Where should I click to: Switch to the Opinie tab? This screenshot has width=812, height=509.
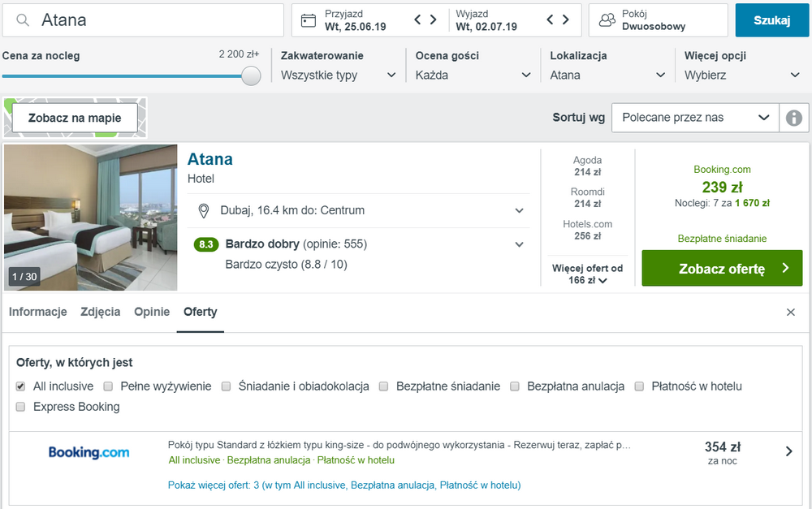pyautogui.click(x=152, y=312)
